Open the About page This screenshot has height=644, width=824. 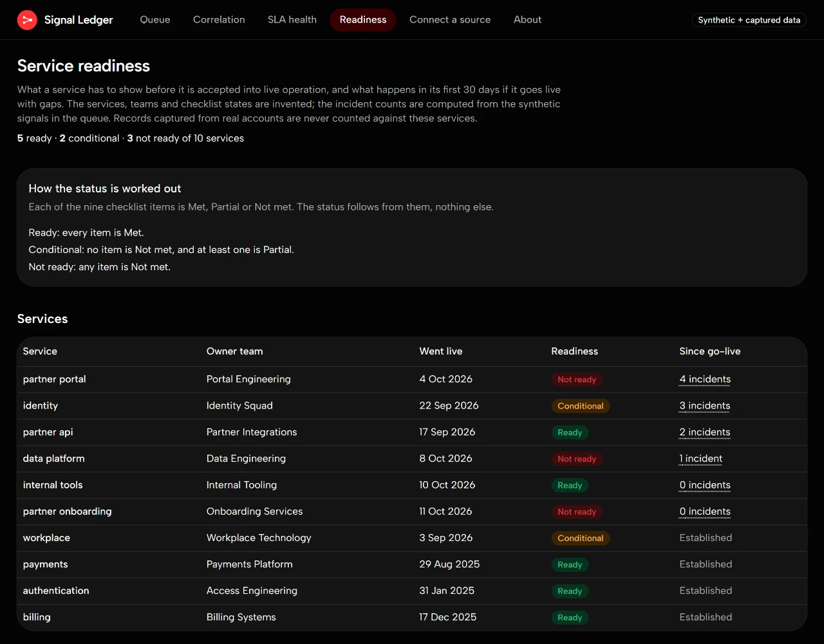[x=527, y=20]
